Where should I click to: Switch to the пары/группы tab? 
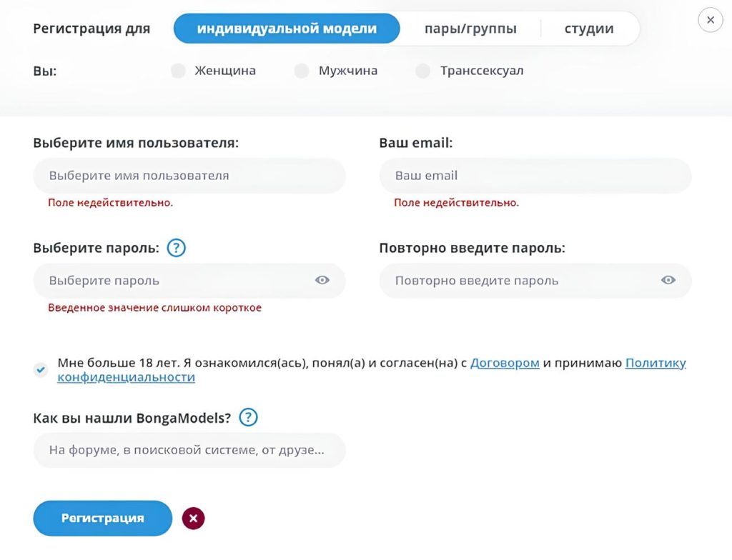click(x=470, y=29)
